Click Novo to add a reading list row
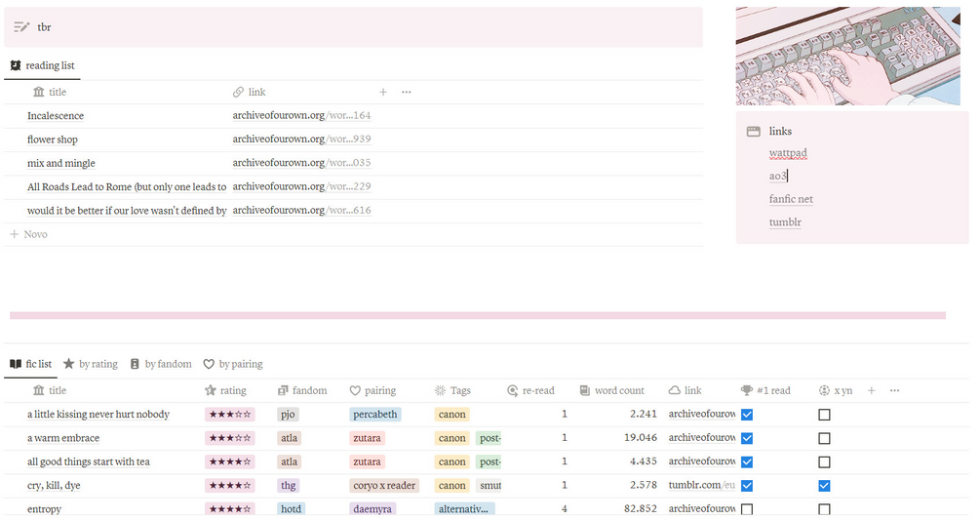980x520 pixels. pos(28,234)
